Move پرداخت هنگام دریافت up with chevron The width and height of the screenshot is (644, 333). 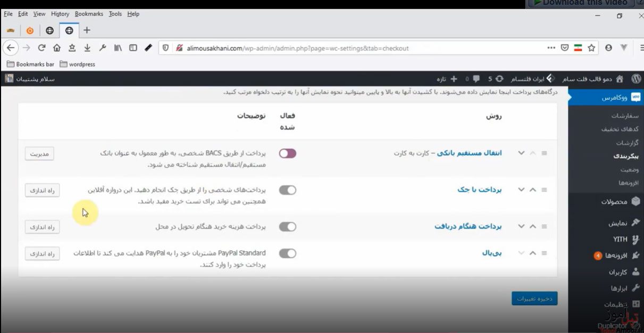pyautogui.click(x=532, y=226)
